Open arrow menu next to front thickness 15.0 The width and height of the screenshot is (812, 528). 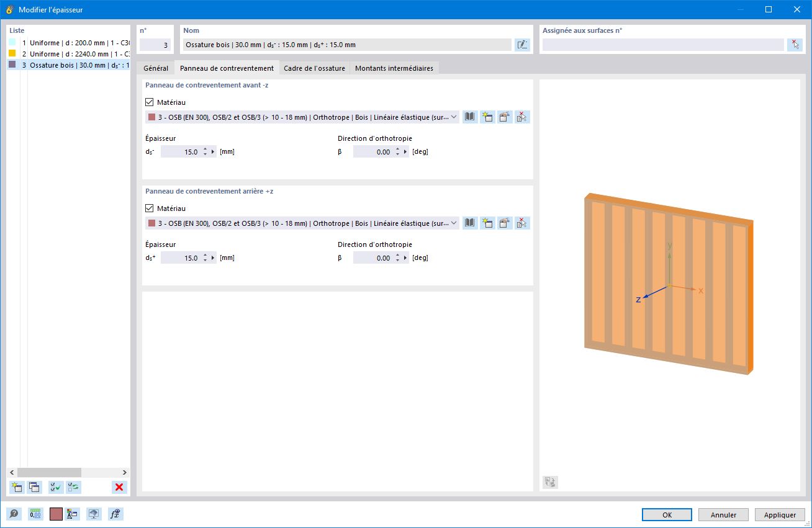[x=214, y=152]
